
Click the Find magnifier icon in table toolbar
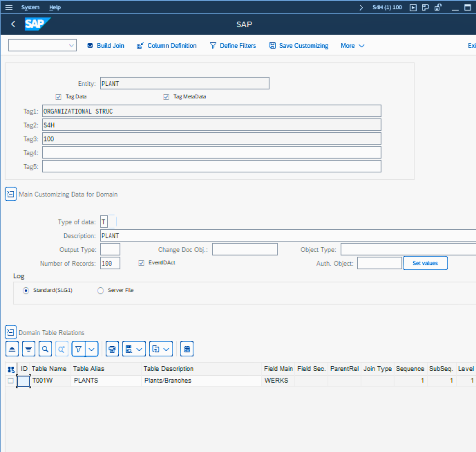45,349
